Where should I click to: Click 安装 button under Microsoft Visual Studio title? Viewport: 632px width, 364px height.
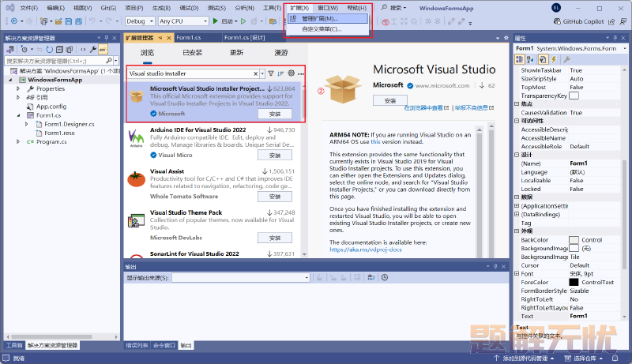(389, 100)
